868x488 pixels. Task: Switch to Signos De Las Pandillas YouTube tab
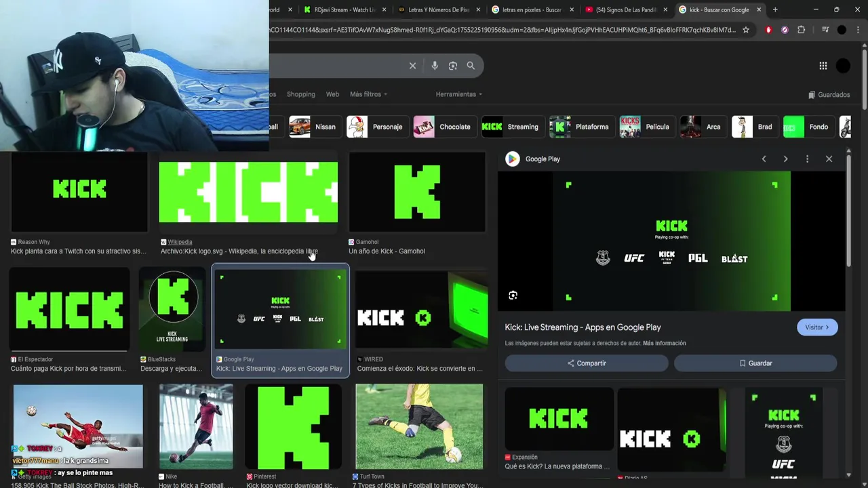point(626,9)
